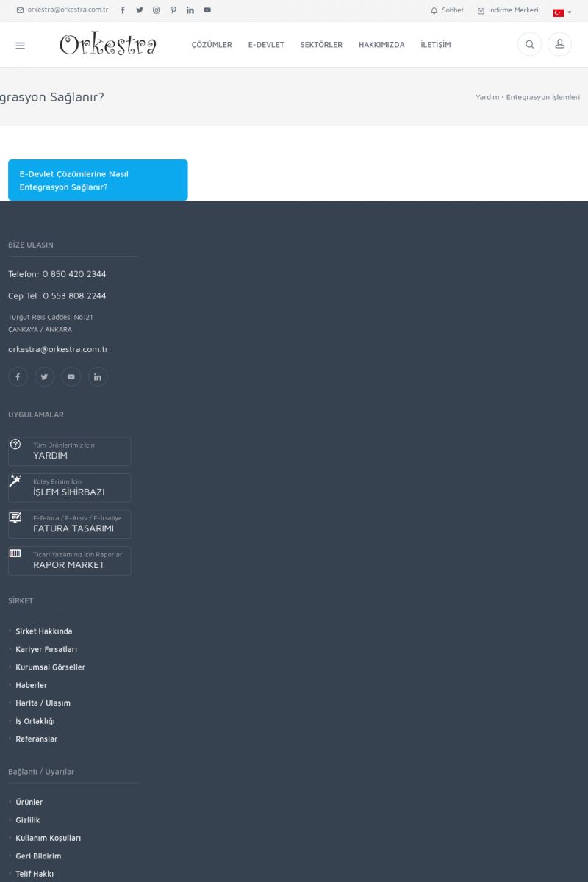
Task: Open the İŞLEM SİHİRBAZI application tile
Action: pos(70,487)
